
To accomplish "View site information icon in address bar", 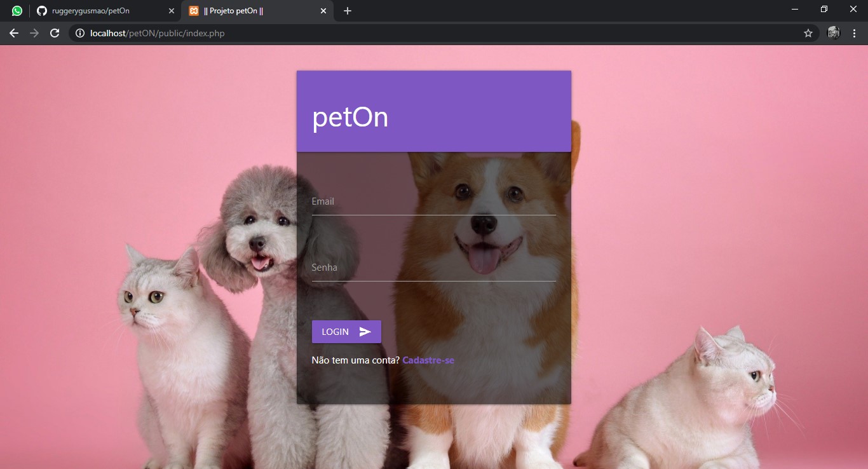I will tap(80, 33).
